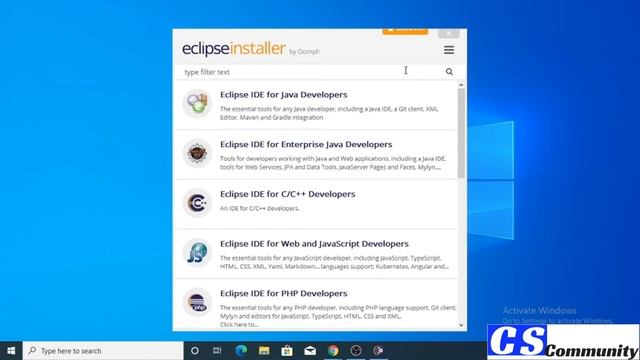Open Cortana circle icon on taskbar
The height and width of the screenshot is (360, 640).
195,351
